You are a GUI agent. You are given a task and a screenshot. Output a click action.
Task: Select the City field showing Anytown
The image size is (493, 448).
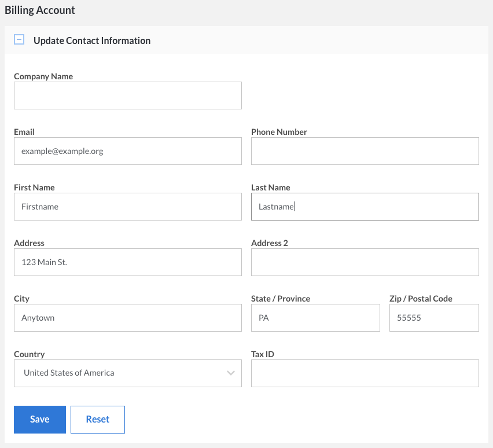pos(127,318)
